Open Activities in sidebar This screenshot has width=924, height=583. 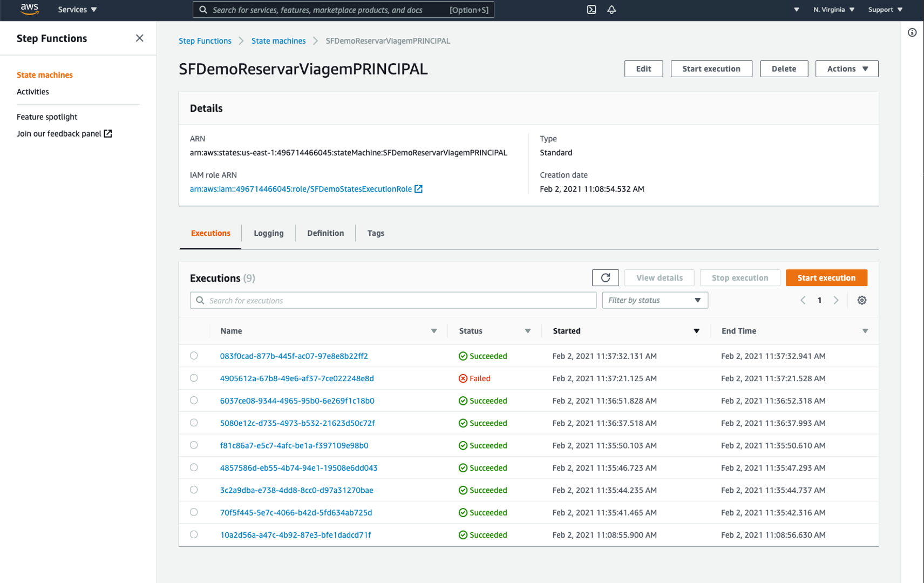(33, 92)
